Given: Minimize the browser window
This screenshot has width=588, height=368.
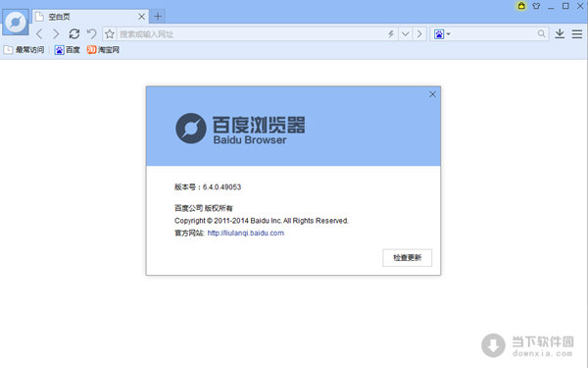Looking at the screenshot, I should click(x=551, y=7).
